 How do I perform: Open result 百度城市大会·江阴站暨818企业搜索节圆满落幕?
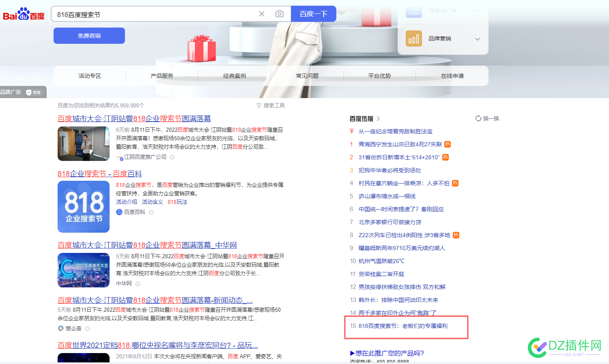(x=134, y=118)
